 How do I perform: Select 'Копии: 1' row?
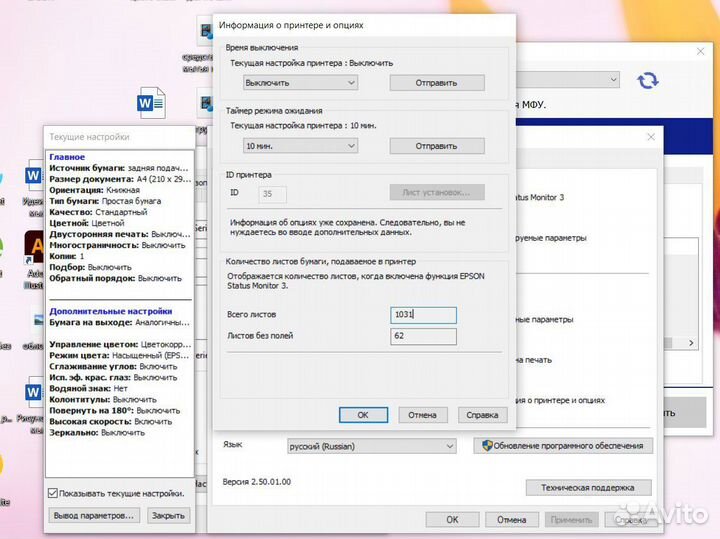coord(67,256)
